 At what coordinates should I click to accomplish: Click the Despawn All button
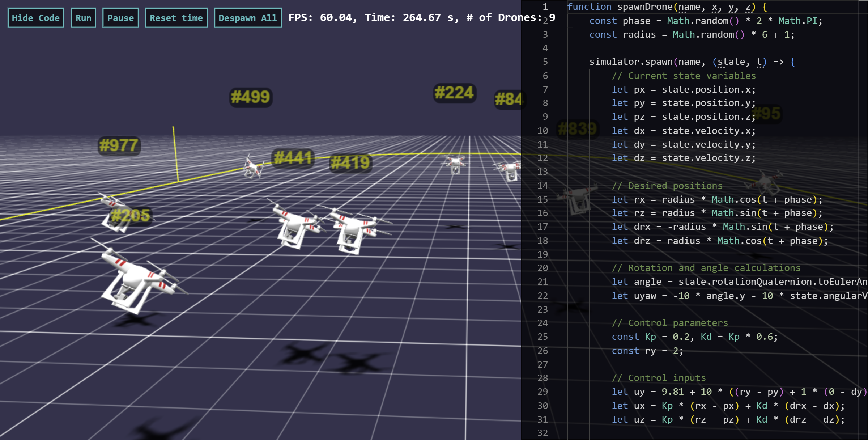(248, 18)
